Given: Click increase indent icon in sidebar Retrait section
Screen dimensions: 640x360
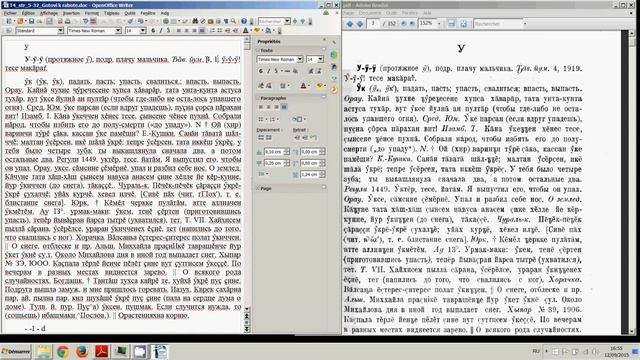Looking at the screenshot, I should 296,138.
